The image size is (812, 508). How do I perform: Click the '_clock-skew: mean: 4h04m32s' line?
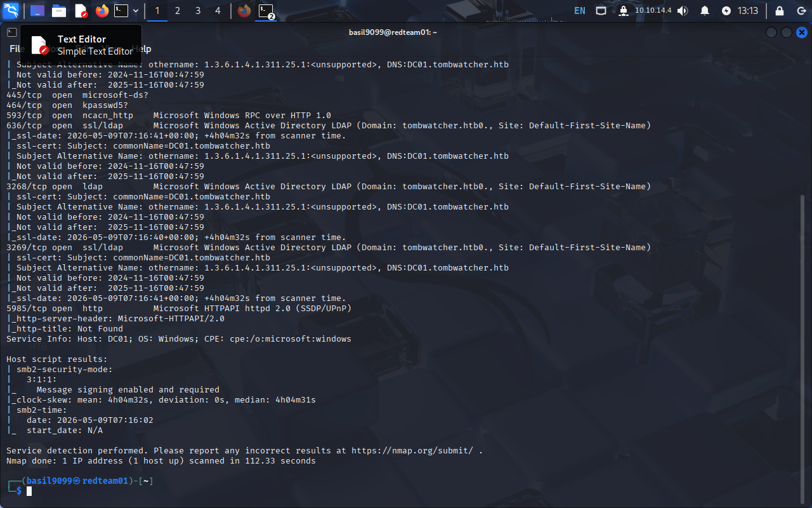tap(161, 400)
